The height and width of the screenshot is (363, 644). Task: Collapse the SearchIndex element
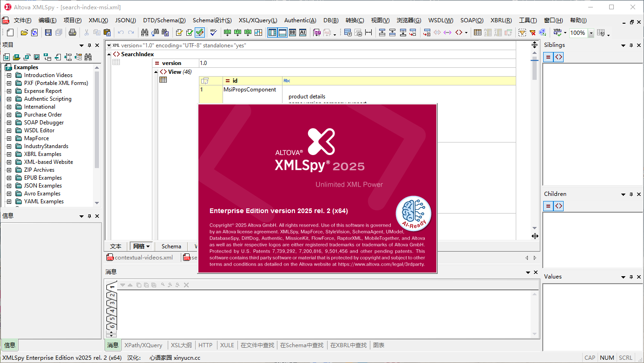tap(109, 54)
